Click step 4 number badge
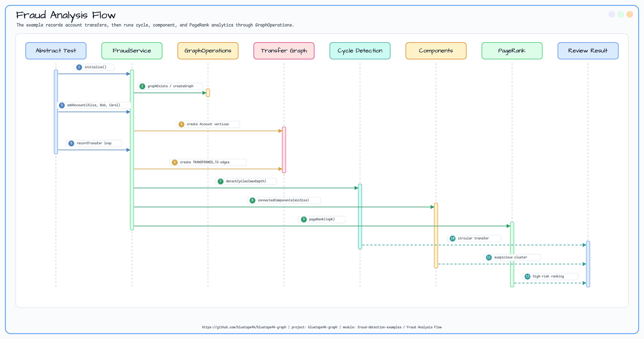The height and width of the screenshot is (339, 644). click(181, 124)
